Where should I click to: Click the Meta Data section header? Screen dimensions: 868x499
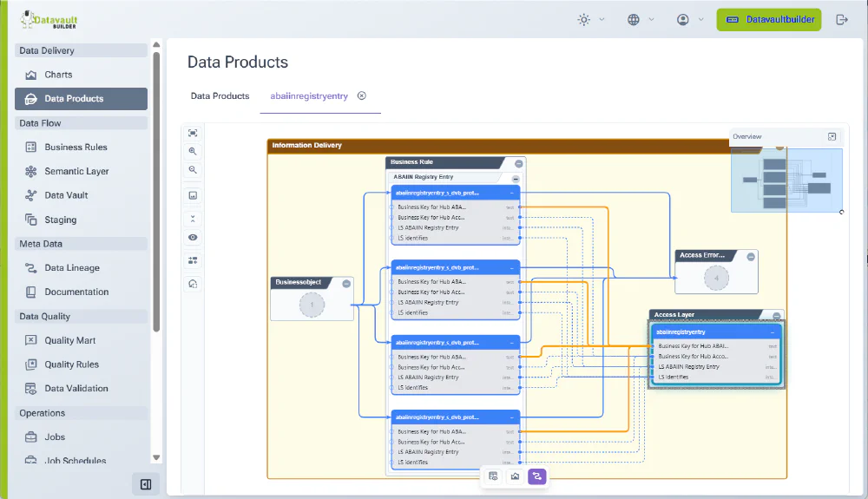tap(81, 244)
